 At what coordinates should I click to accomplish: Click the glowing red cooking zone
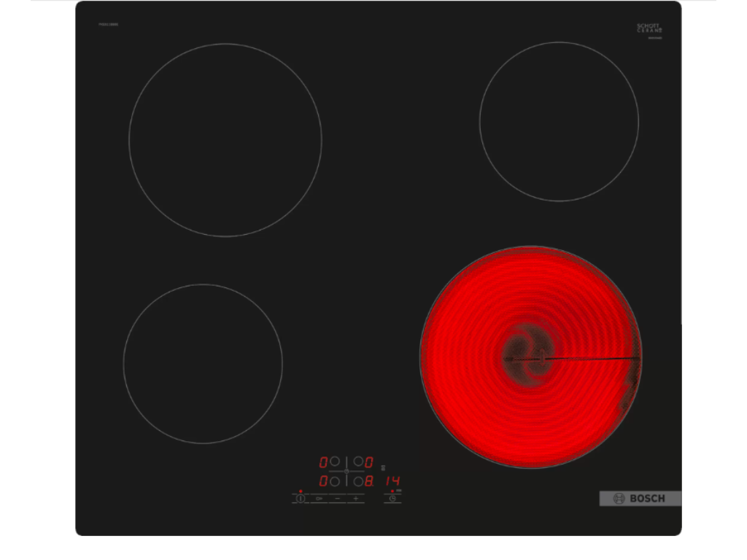tap(530, 357)
